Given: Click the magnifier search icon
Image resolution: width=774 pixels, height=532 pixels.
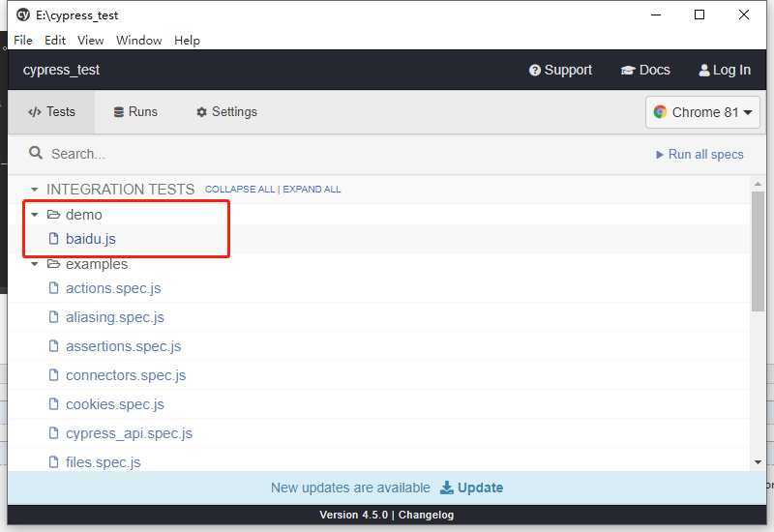Looking at the screenshot, I should [36, 153].
